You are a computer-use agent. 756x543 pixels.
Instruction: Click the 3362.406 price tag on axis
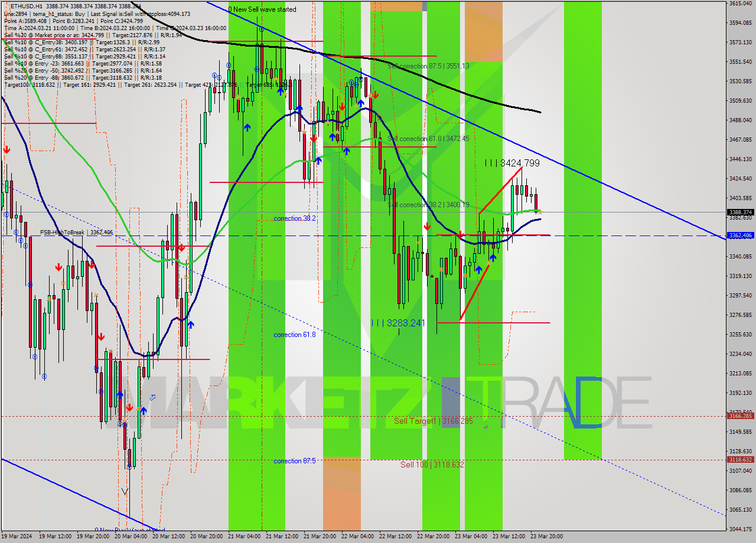click(740, 235)
